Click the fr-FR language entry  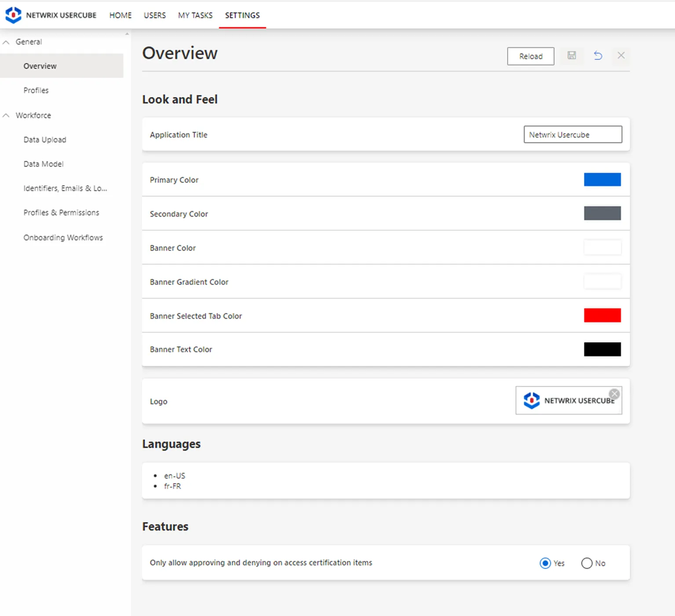pos(172,486)
